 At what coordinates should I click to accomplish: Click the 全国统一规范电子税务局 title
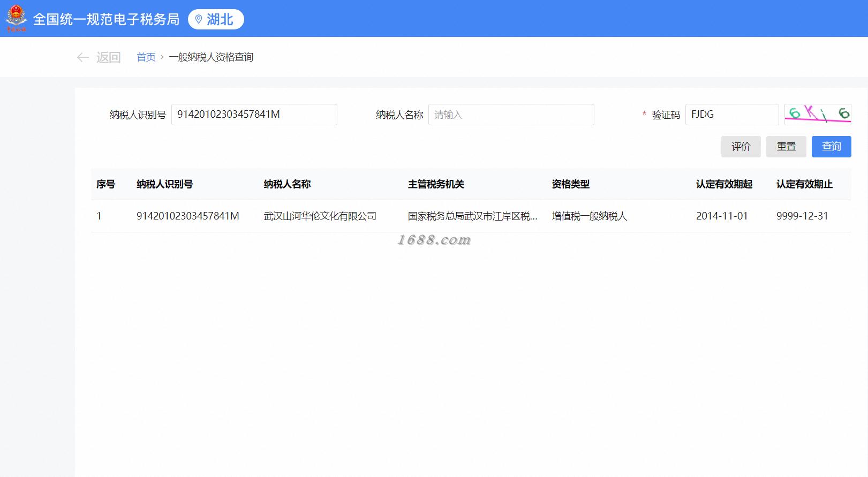[106, 19]
